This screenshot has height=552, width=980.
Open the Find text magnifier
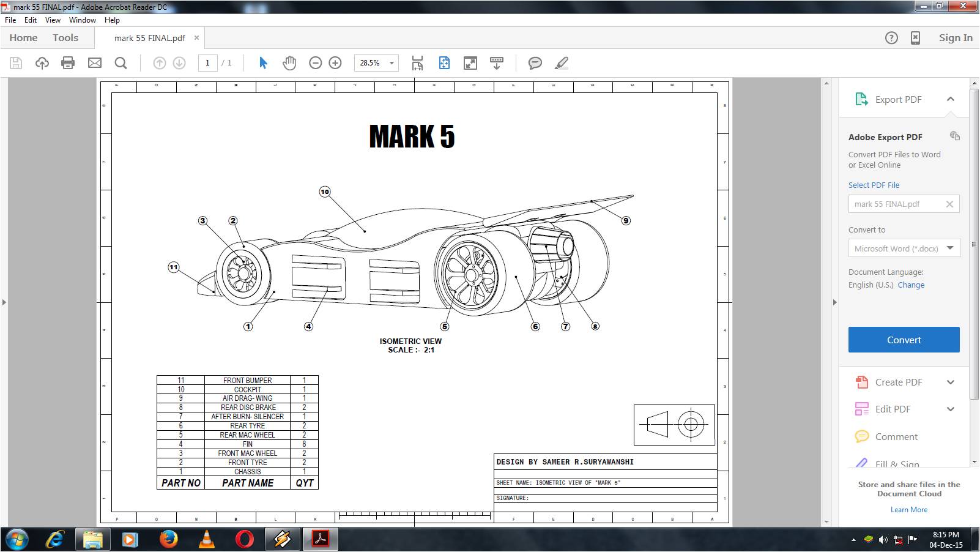point(121,62)
